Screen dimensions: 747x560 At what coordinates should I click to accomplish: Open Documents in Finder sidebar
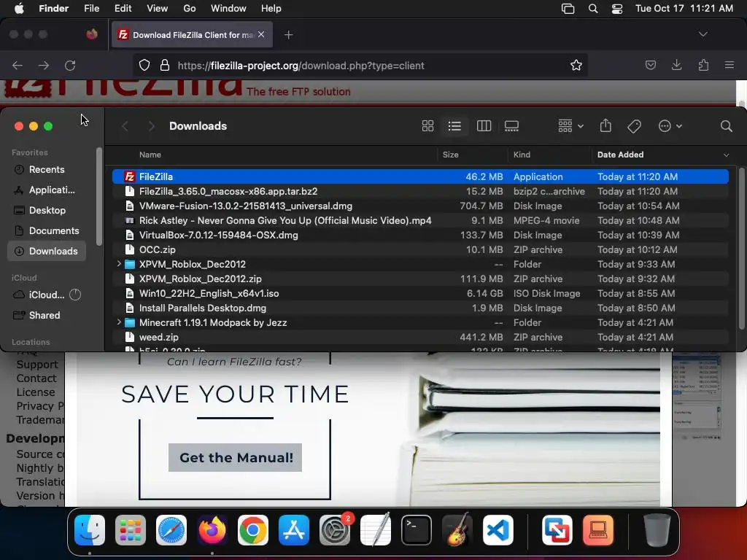tap(46, 231)
